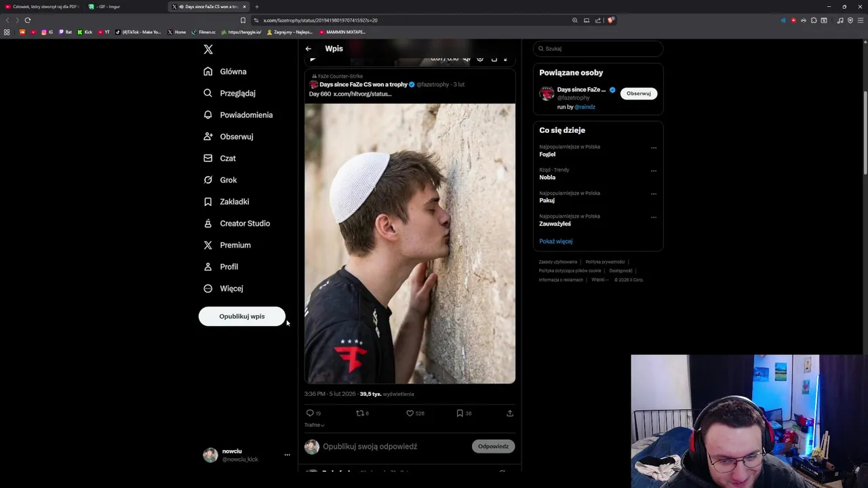
Task: Open the apps grid in the bookmarks bar
Action: pos(7,32)
